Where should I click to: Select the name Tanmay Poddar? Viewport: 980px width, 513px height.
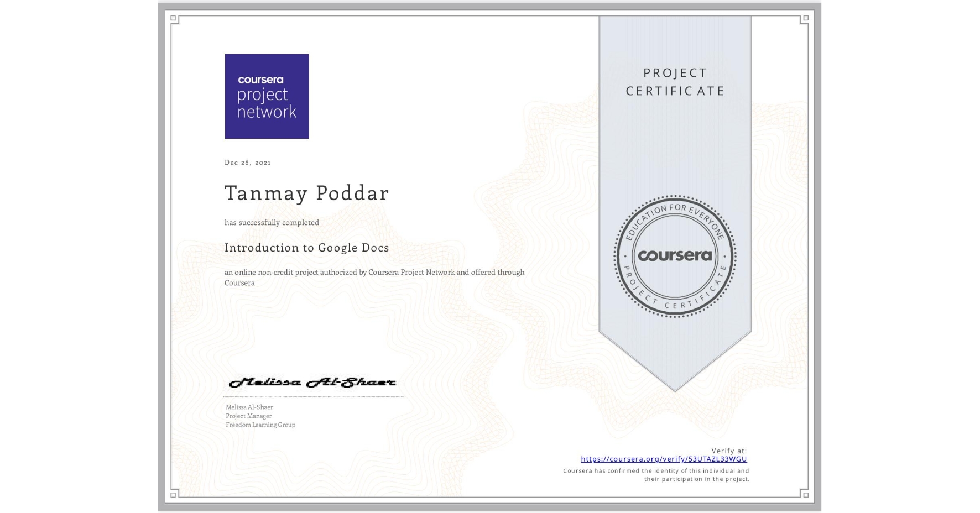[x=307, y=193]
